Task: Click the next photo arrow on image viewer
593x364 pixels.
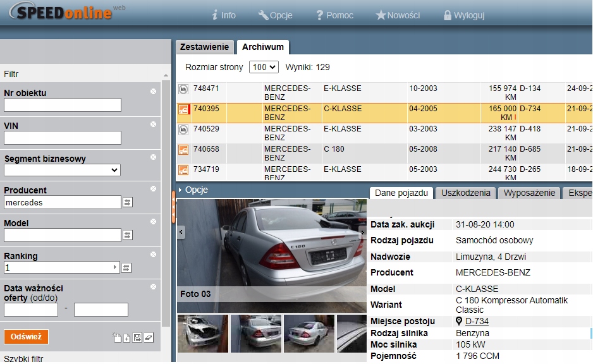Action: pyautogui.click(x=363, y=232)
